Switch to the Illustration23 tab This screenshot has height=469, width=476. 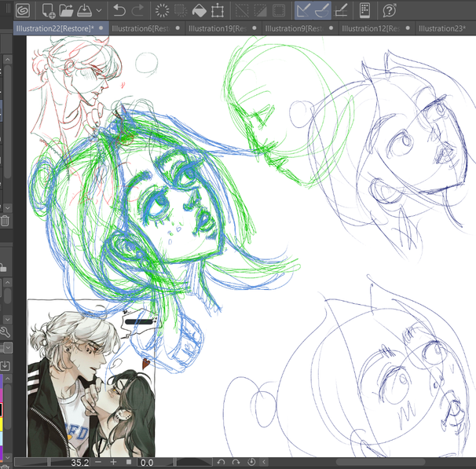pos(443,28)
